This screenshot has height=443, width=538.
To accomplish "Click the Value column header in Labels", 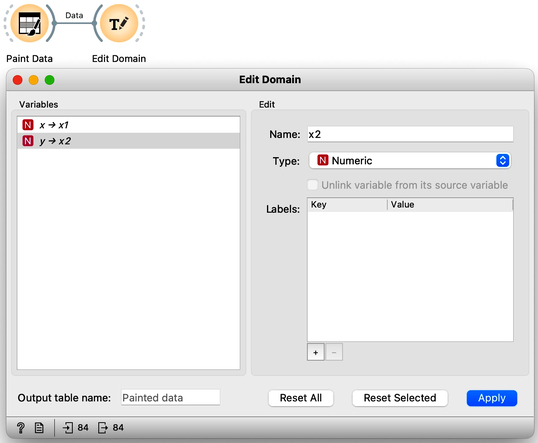I will click(x=450, y=205).
